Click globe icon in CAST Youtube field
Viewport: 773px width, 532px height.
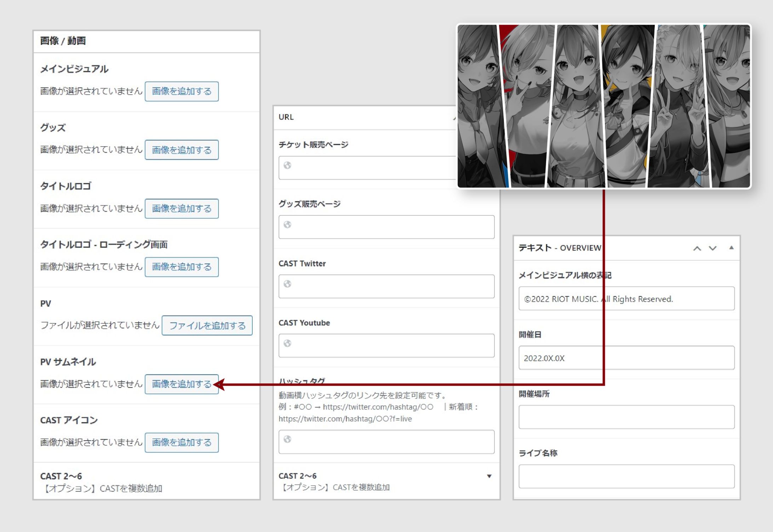click(287, 343)
